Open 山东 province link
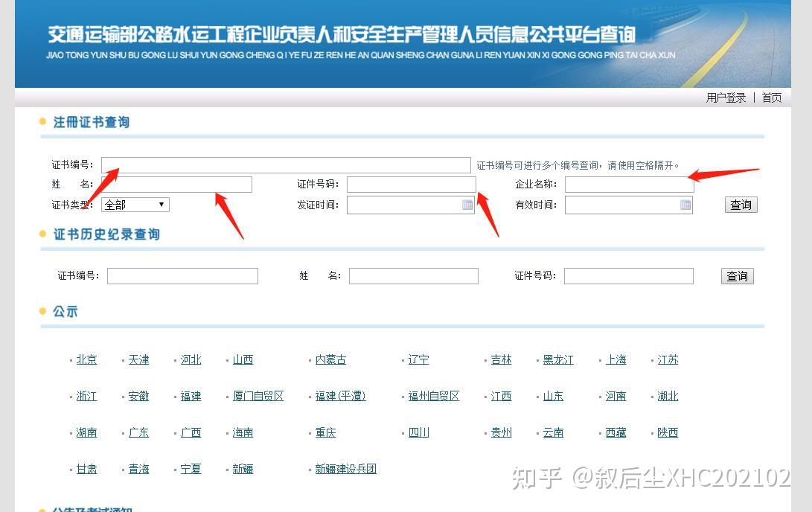The height and width of the screenshot is (512, 812). click(553, 396)
